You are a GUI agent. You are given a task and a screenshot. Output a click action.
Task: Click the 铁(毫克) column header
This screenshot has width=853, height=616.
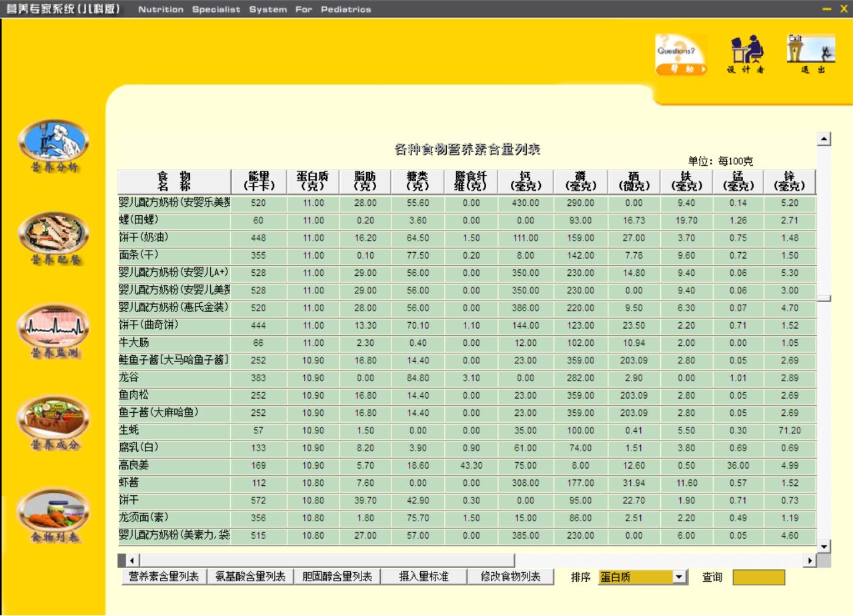(x=686, y=181)
